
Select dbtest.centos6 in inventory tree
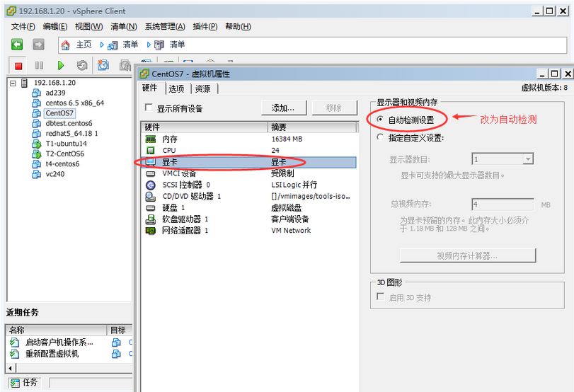[x=69, y=123]
